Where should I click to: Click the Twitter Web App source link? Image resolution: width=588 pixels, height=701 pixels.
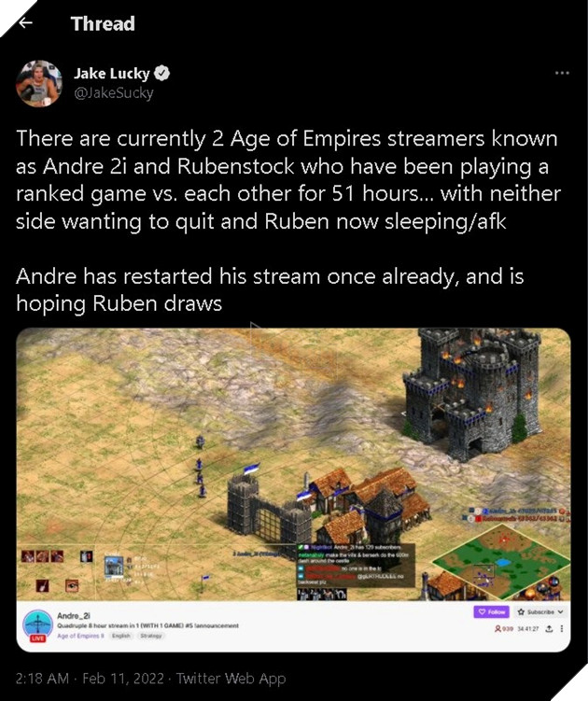231,679
